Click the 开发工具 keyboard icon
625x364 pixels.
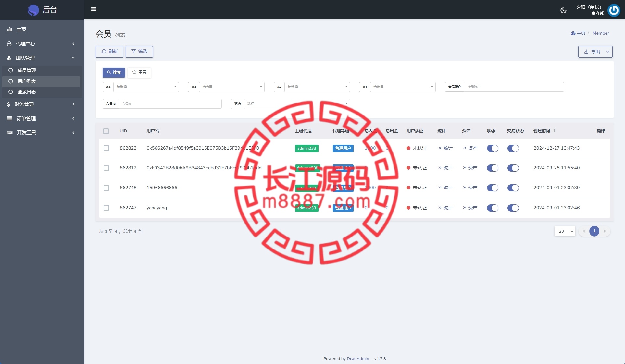click(10, 133)
